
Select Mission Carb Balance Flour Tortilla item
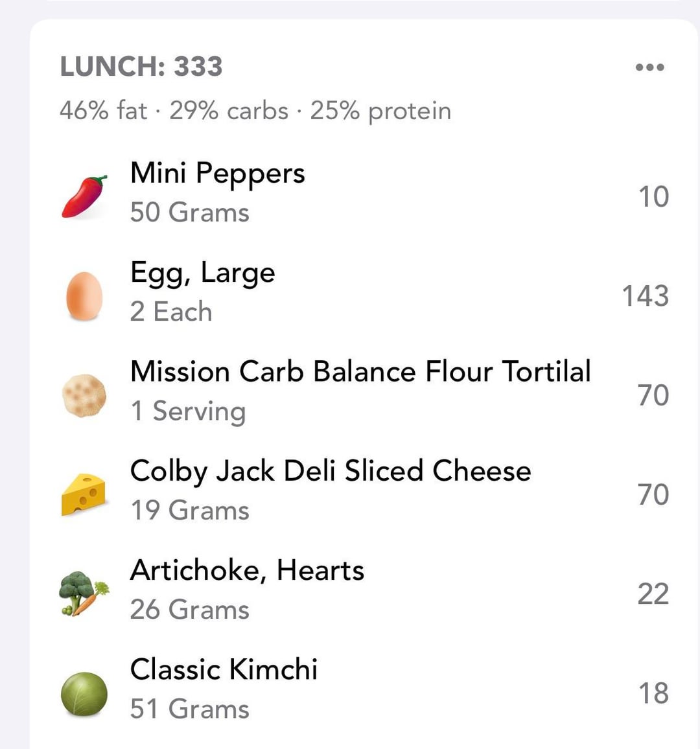(360, 373)
